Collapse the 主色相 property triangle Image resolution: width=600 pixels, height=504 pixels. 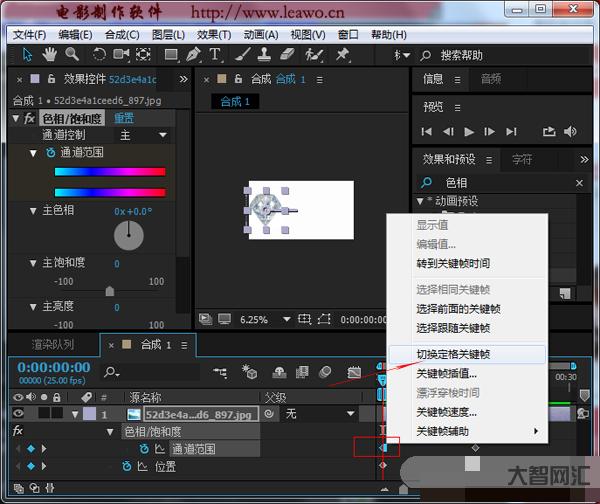[x=33, y=211]
